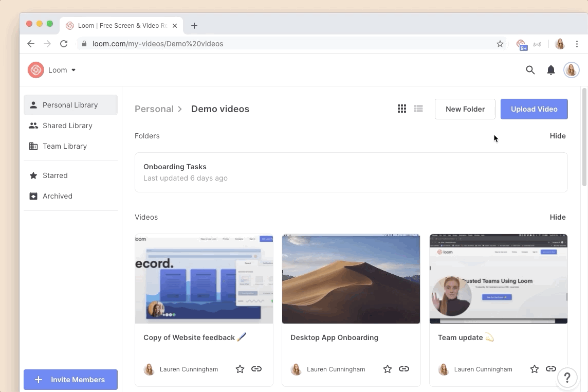This screenshot has height=392, width=588.
Task: Click the site lock icon in address bar
Action: (84, 44)
